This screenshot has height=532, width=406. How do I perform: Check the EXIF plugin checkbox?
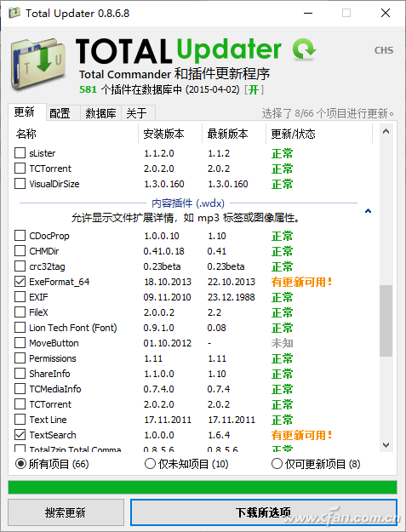[x=20, y=296]
